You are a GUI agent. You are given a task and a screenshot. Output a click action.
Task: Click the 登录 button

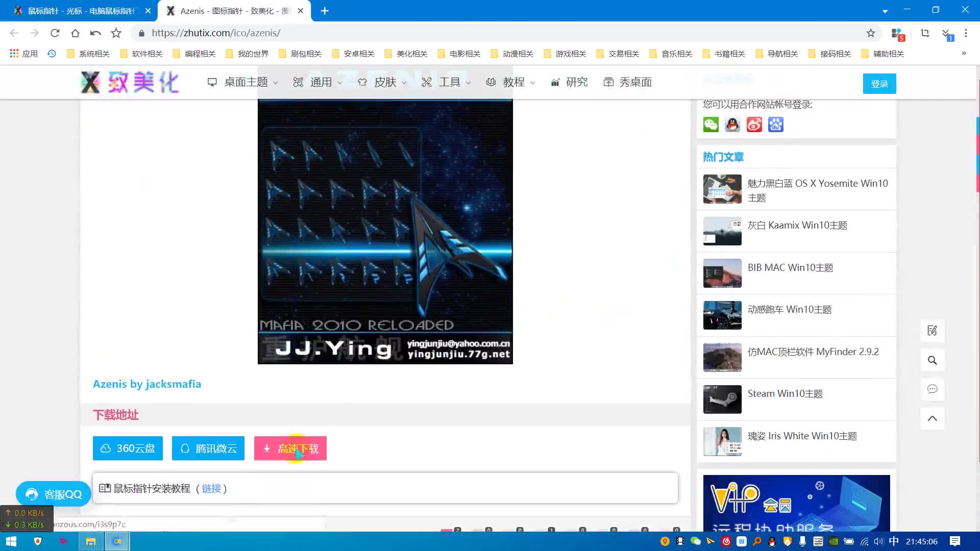pyautogui.click(x=879, y=84)
